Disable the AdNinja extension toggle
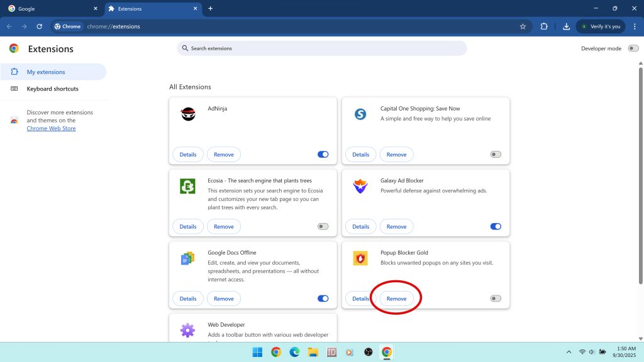 pos(323,155)
